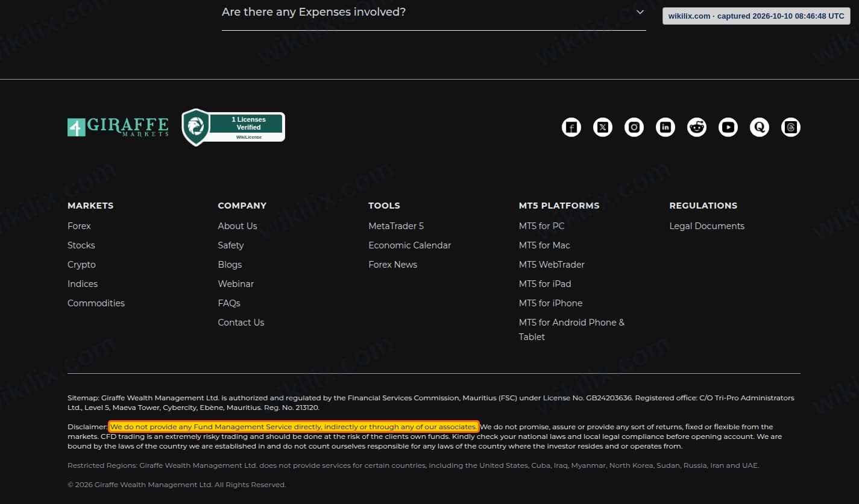
Task: Open the Commodities link
Action: click(96, 303)
